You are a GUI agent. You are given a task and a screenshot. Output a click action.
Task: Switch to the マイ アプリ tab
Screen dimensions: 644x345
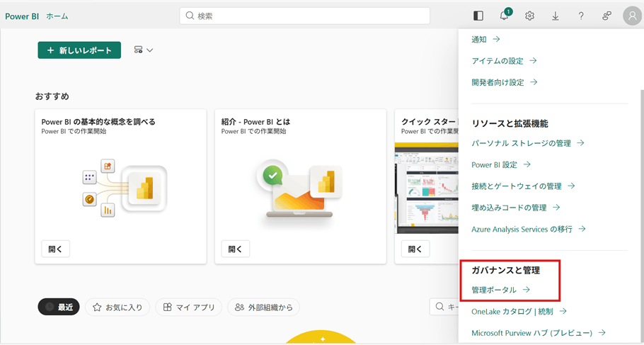(x=188, y=307)
